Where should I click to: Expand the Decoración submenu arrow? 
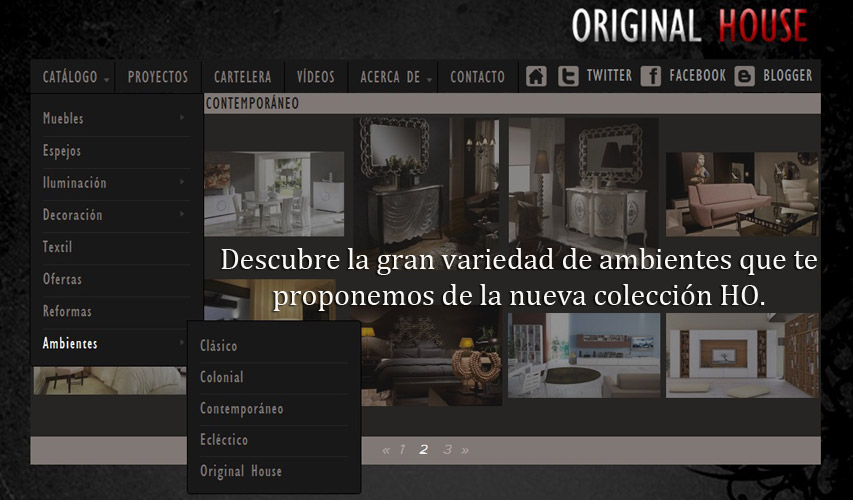[182, 214]
